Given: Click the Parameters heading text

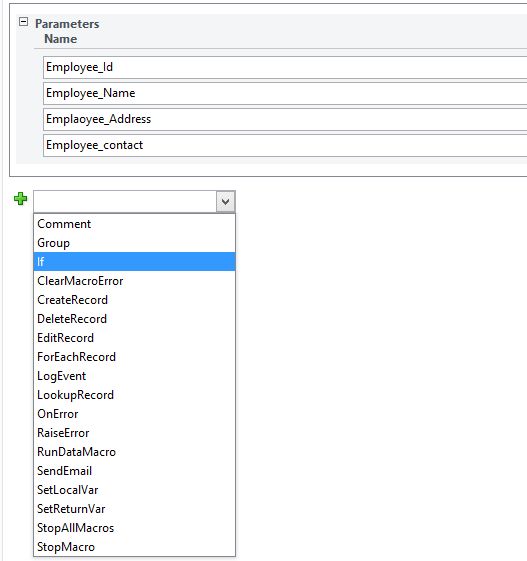Looking at the screenshot, I should 67,24.
